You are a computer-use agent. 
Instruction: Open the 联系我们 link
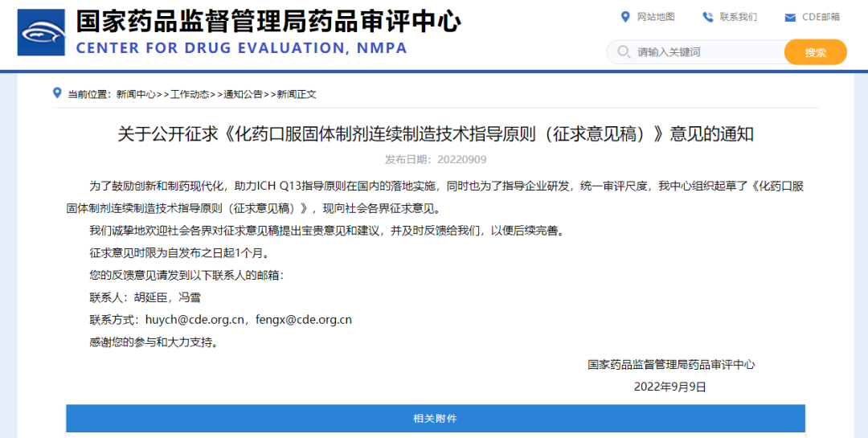(x=738, y=17)
